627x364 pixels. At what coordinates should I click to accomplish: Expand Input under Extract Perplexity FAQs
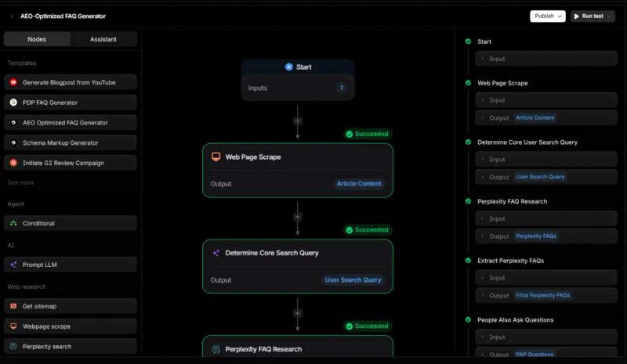[x=545, y=278]
